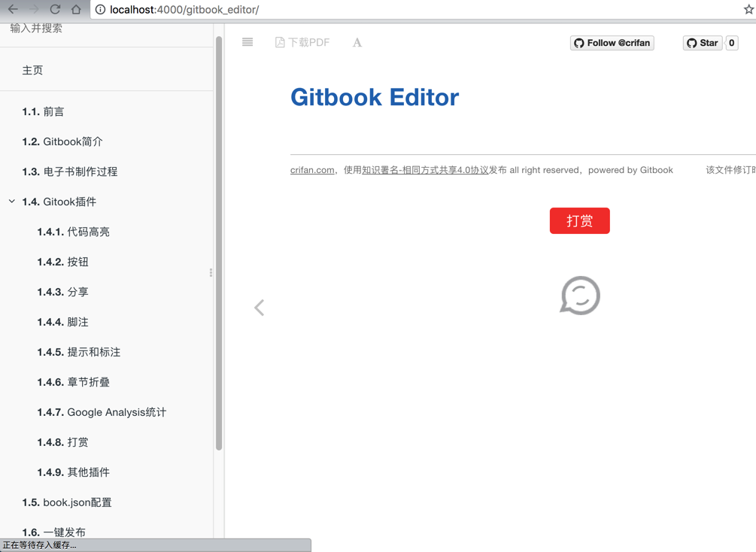Open chapter 1.5. book.json配置
This screenshot has height=552, width=756.
tap(66, 502)
